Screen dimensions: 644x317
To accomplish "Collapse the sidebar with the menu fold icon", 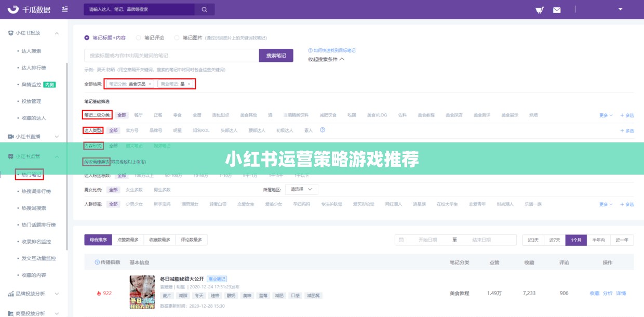I will [x=64, y=9].
